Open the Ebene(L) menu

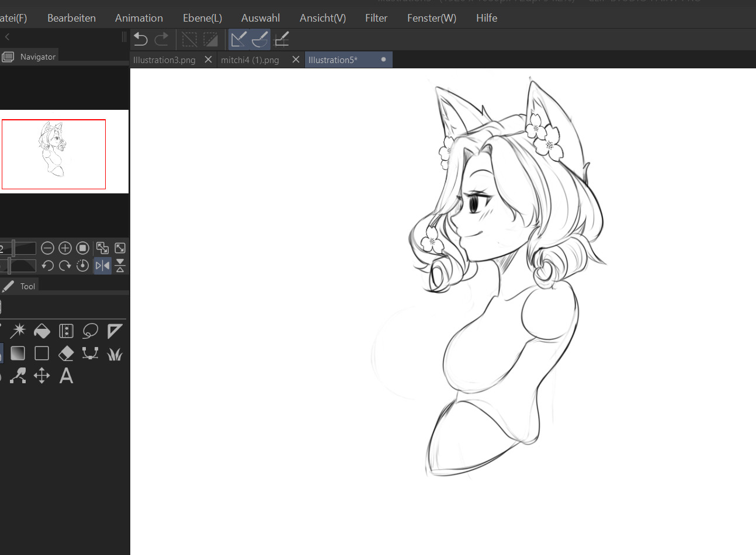click(202, 18)
